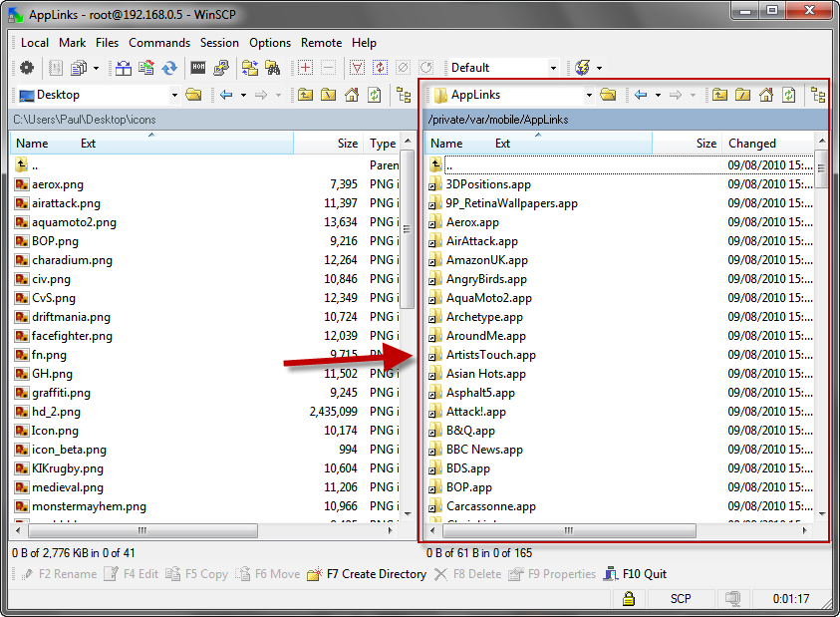This screenshot has width=840, height=617.
Task: Click F10 Quit button
Action: pos(635,574)
